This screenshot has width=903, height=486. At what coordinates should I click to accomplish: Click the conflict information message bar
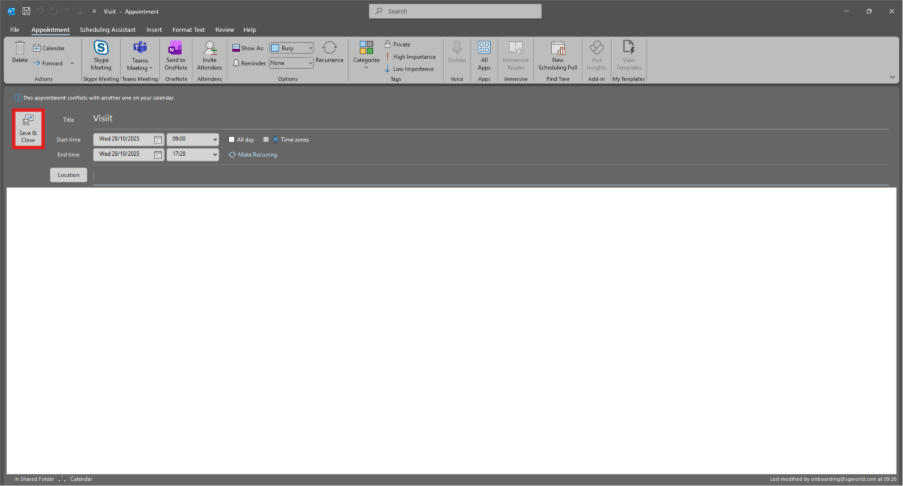point(95,98)
